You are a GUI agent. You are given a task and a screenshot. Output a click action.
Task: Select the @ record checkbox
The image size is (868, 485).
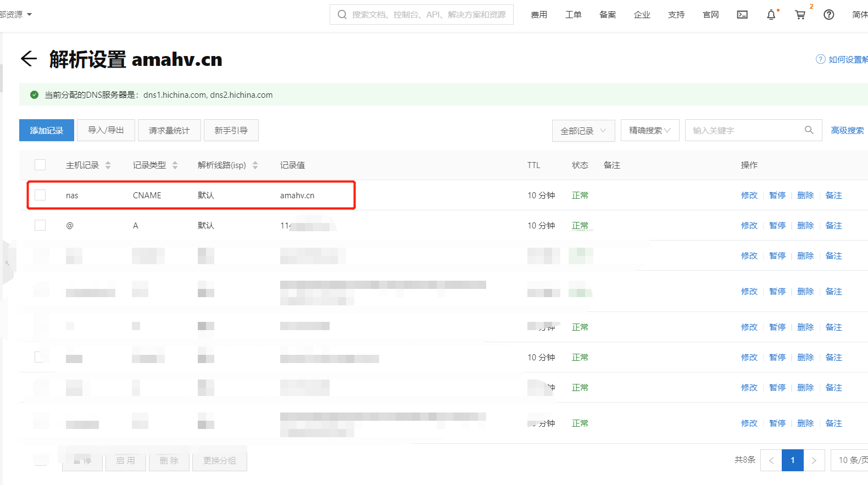click(40, 225)
